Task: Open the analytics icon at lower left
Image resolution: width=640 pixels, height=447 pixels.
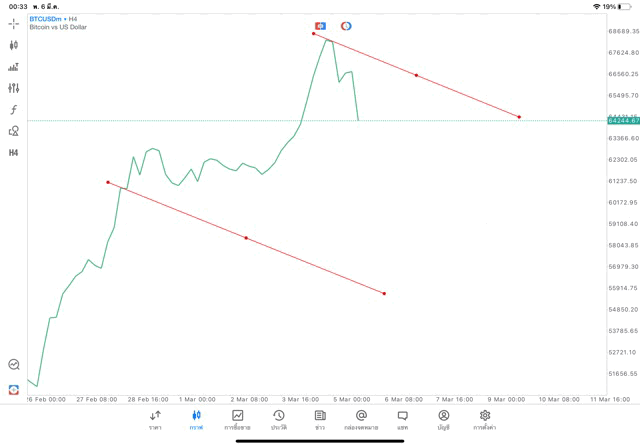Action: [13, 365]
